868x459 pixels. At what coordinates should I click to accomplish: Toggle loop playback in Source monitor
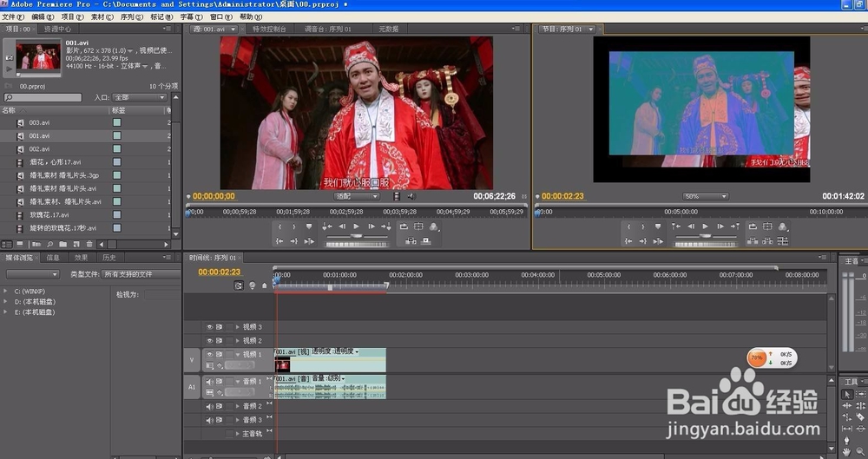tap(404, 226)
